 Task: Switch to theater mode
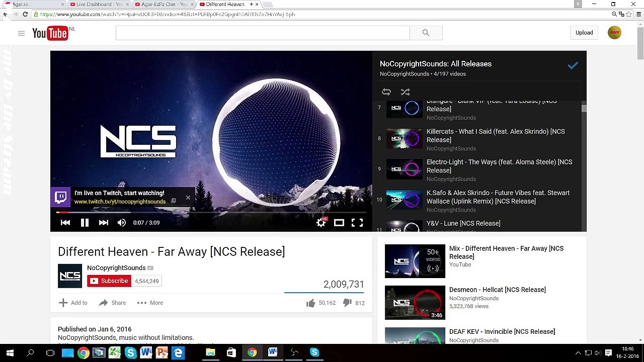click(x=339, y=223)
